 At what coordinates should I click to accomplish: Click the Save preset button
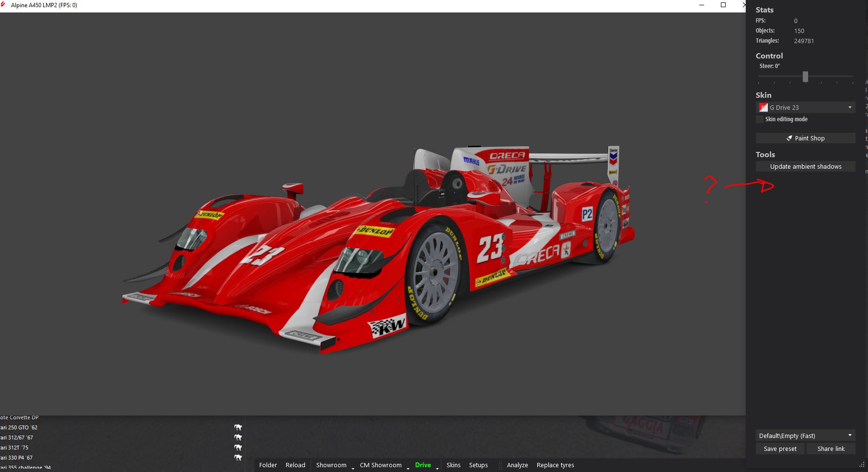tap(780, 449)
